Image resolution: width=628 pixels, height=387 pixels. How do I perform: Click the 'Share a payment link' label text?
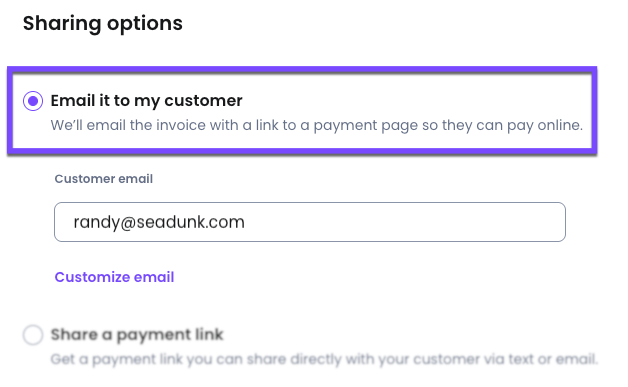click(137, 335)
